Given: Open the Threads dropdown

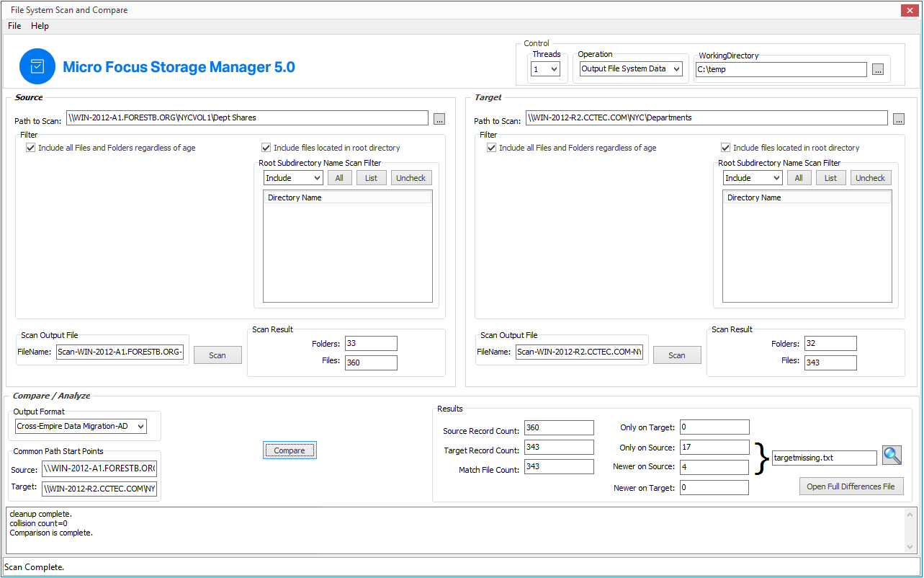Looking at the screenshot, I should pyautogui.click(x=545, y=69).
